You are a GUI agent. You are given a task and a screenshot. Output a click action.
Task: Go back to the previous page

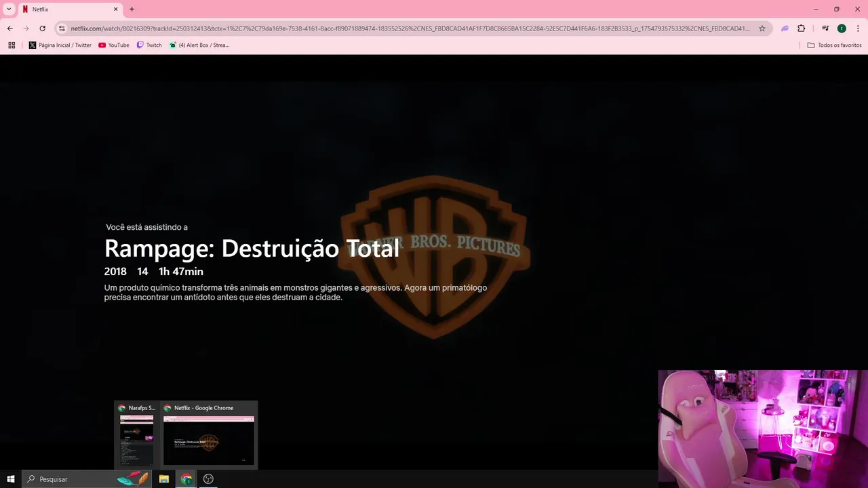tap(9, 28)
